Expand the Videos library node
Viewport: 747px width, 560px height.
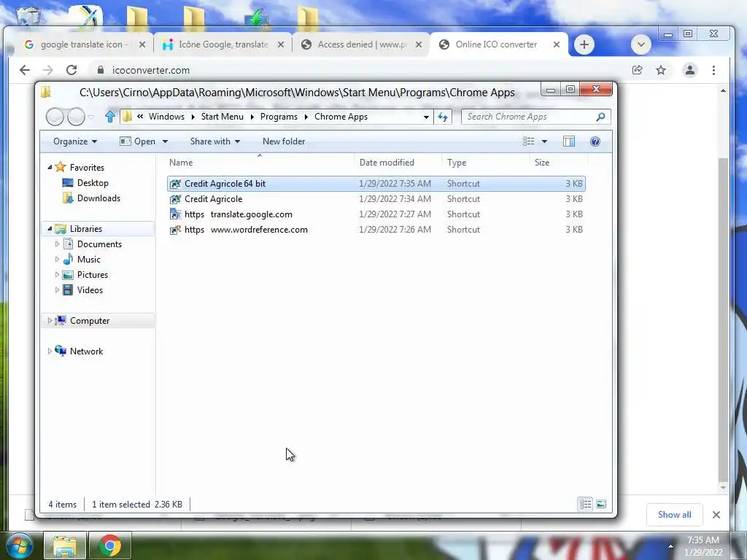pos(57,289)
